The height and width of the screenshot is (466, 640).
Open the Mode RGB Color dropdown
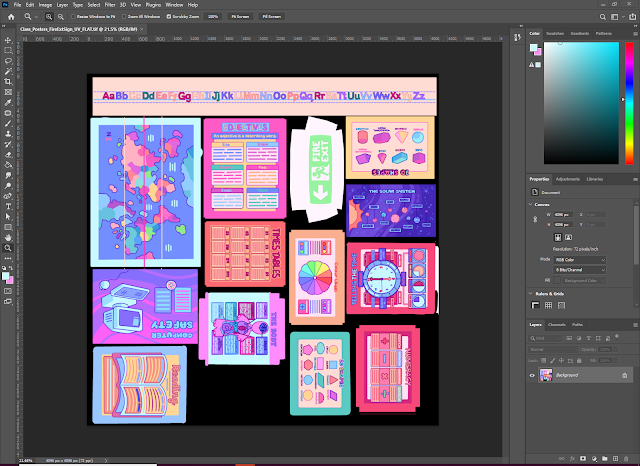580,260
